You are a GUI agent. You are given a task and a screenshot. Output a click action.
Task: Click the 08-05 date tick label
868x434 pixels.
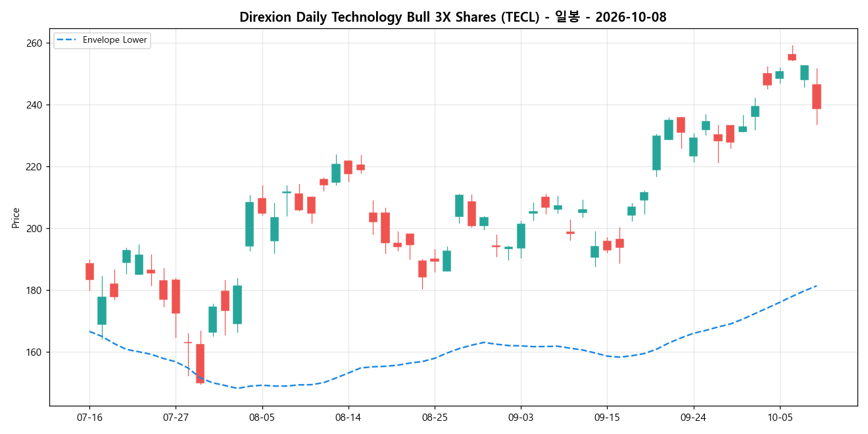[262, 418]
